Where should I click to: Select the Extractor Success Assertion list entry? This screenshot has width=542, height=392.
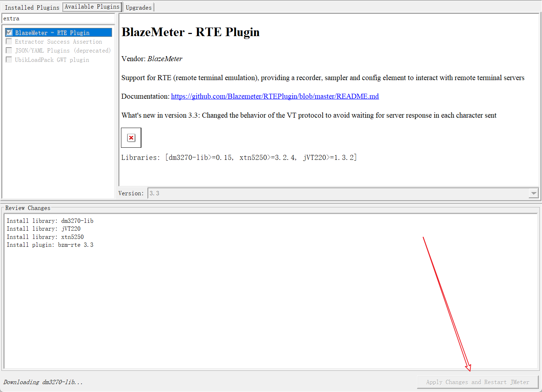(58, 42)
